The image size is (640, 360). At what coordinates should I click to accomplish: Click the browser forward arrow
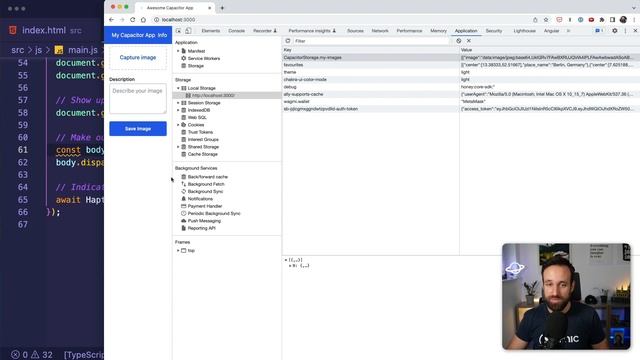point(122,20)
